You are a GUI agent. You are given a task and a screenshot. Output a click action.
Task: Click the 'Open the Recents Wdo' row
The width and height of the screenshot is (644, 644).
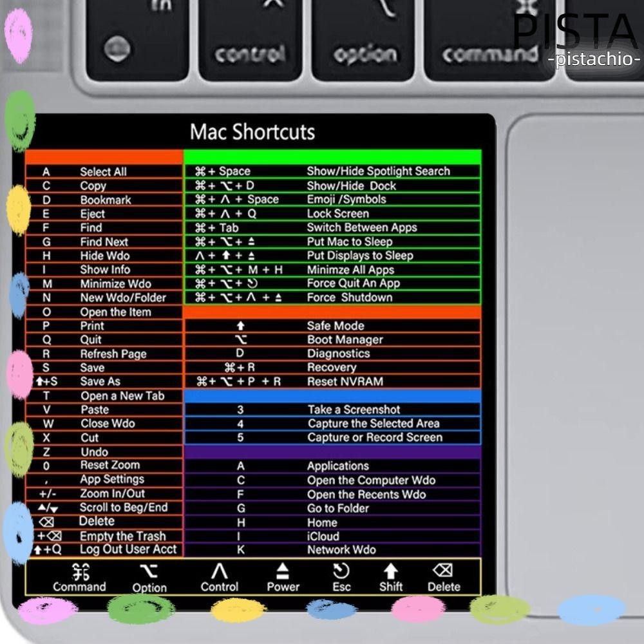(333, 494)
